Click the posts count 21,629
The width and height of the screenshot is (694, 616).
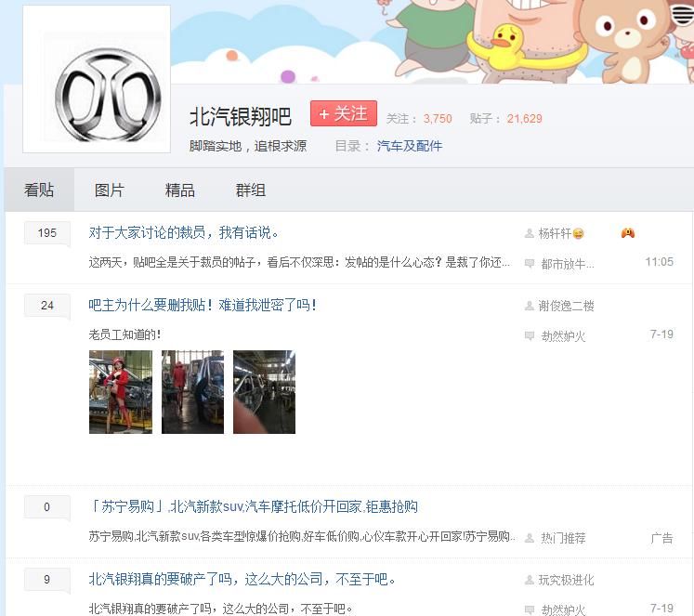pyautogui.click(x=525, y=119)
